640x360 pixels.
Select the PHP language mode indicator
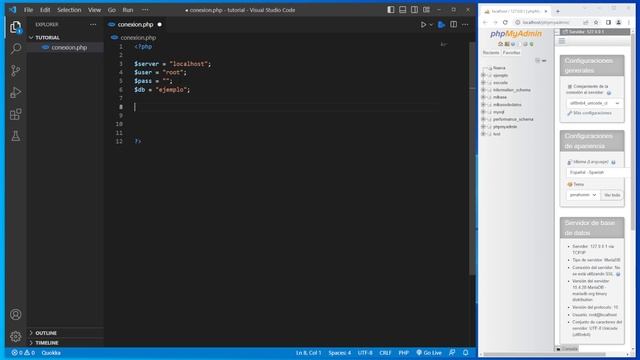click(x=404, y=353)
